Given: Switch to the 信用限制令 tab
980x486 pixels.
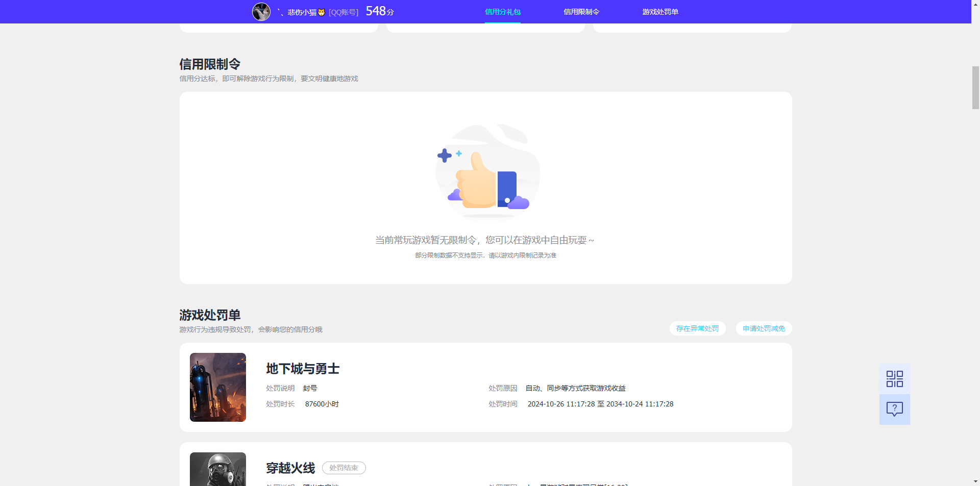Looking at the screenshot, I should pos(581,11).
